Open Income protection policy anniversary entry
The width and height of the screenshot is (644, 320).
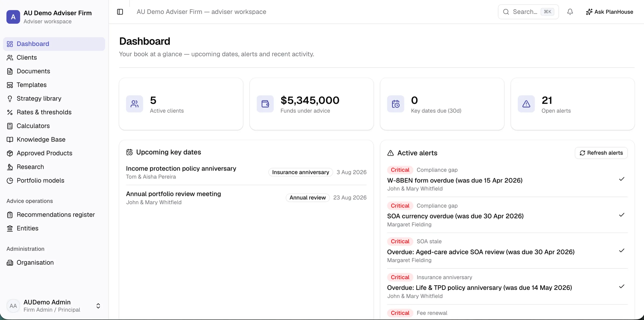click(x=246, y=172)
